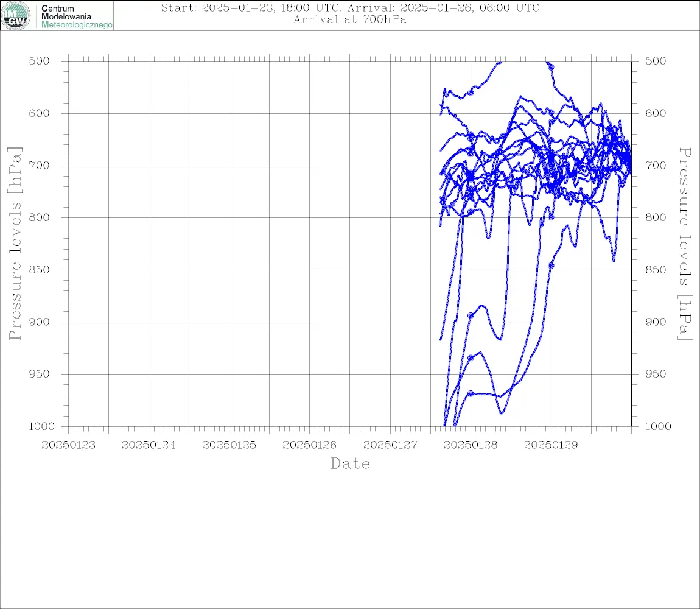Click the left axis 500 label
The height and width of the screenshot is (609, 700).
coord(39,61)
